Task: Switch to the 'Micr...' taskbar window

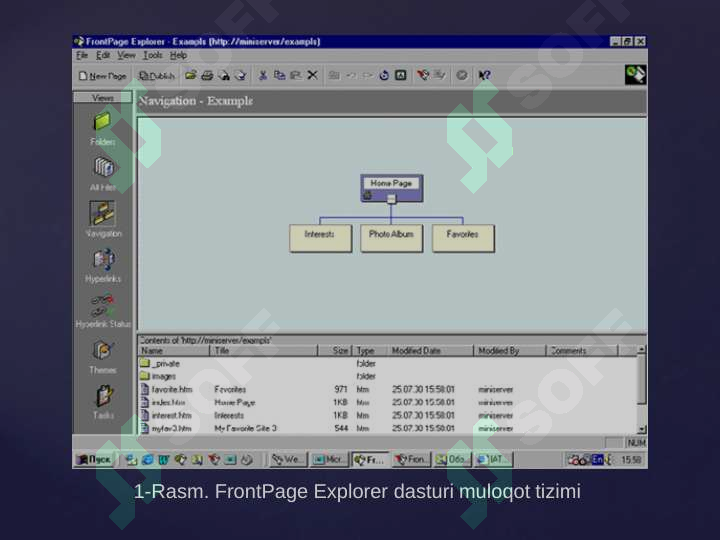Action: pos(329,459)
